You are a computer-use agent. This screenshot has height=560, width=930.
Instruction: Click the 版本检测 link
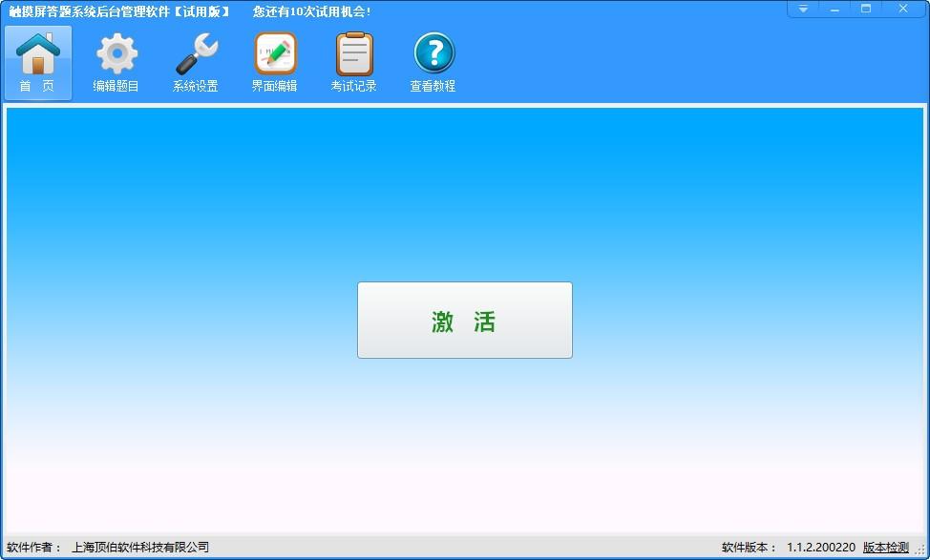(x=885, y=547)
